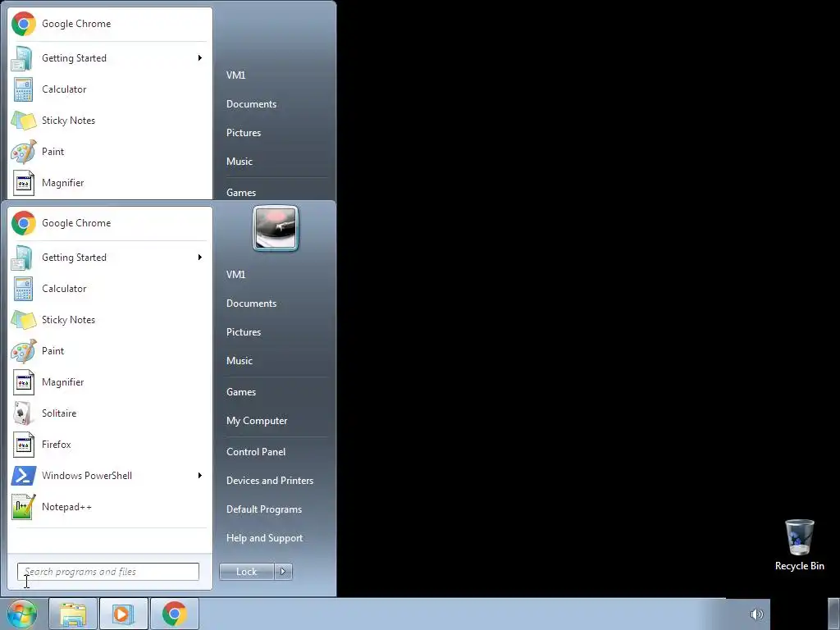Launch Notepad++ from the Start menu
840x630 pixels.
click(x=109, y=506)
